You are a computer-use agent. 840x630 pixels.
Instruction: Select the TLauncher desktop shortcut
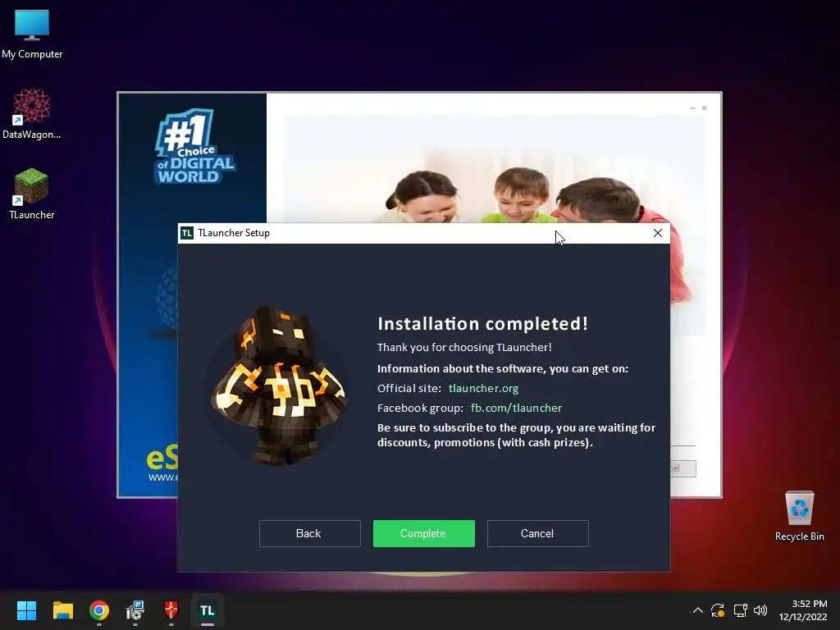(x=32, y=194)
